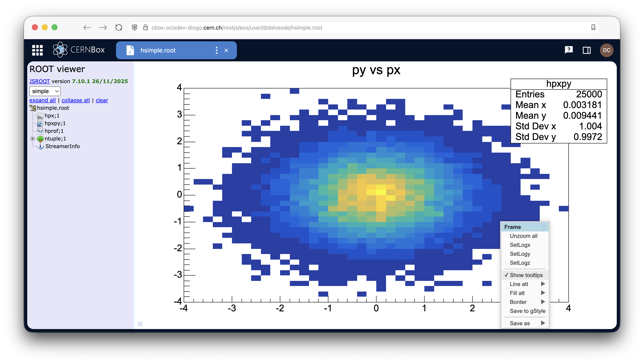Enable SetLogx on the frame
This screenshot has width=644, height=364.
(520, 245)
